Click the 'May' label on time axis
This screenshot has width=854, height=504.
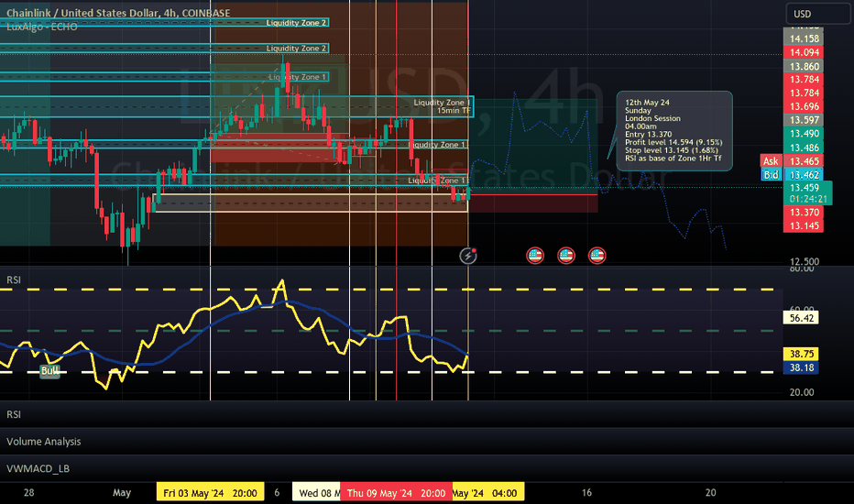122,493
